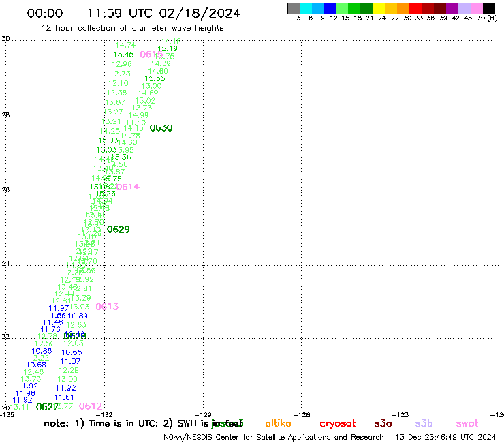Click the 24 latitude axis label
This screenshot has width=504, height=443.
coord(5,264)
